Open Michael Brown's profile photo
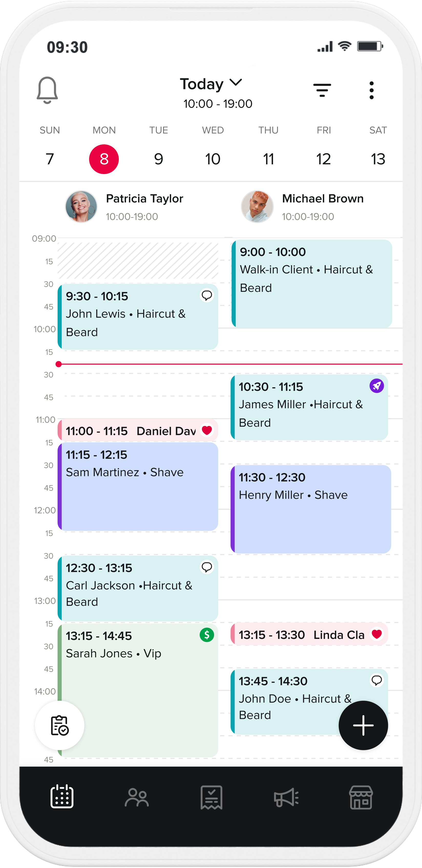 pos(257,207)
